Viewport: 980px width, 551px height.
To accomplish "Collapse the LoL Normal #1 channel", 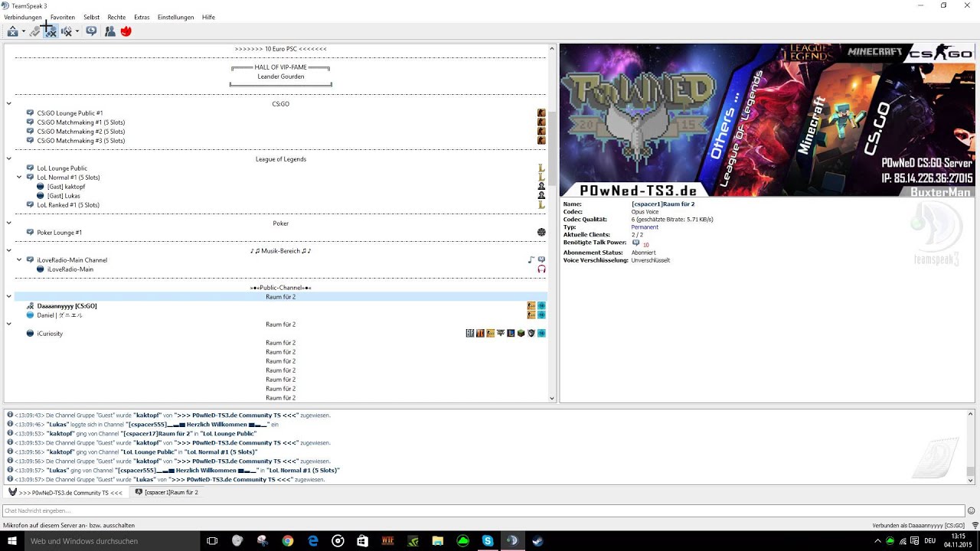I will click(x=20, y=178).
